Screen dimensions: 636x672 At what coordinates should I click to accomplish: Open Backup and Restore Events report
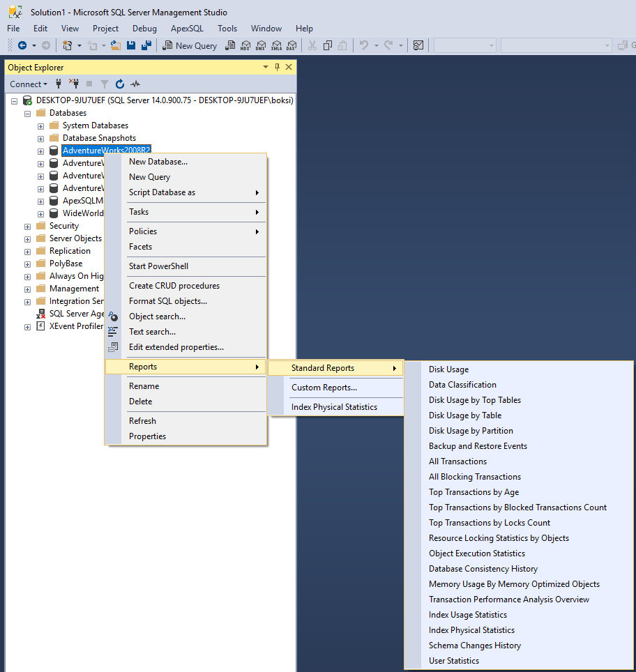coord(519,446)
